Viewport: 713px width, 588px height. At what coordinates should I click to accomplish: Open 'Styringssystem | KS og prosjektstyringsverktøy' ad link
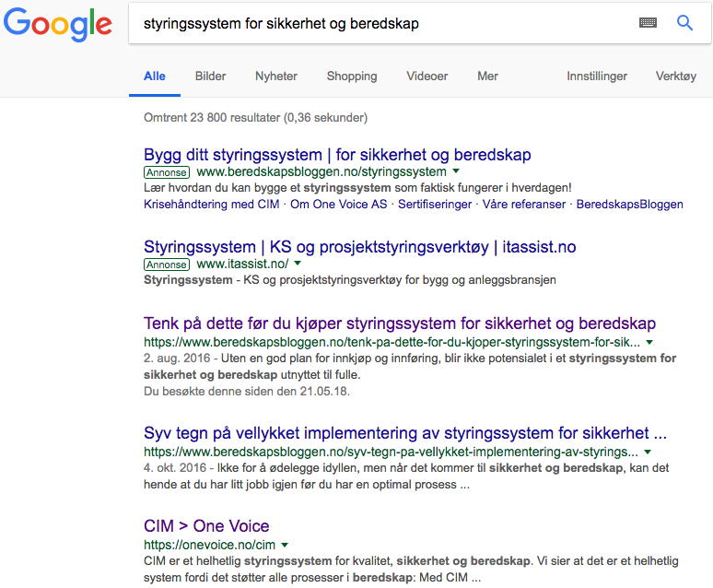click(x=359, y=247)
